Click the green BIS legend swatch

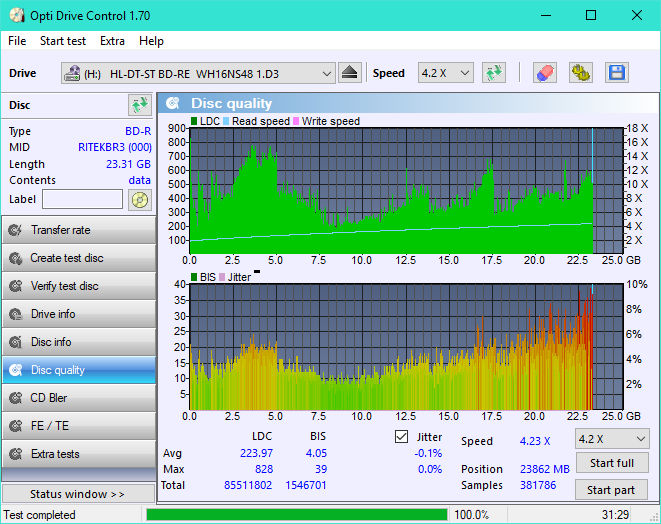[x=194, y=277]
